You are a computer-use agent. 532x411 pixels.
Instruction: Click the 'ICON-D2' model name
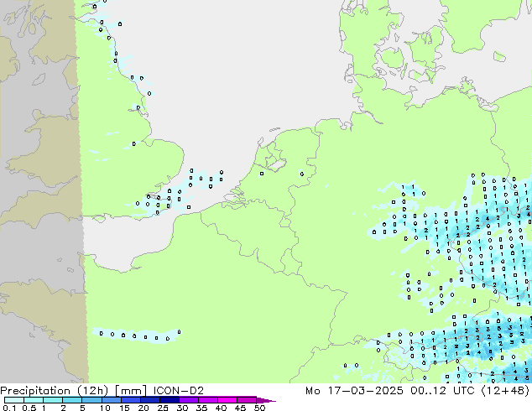tap(179, 391)
